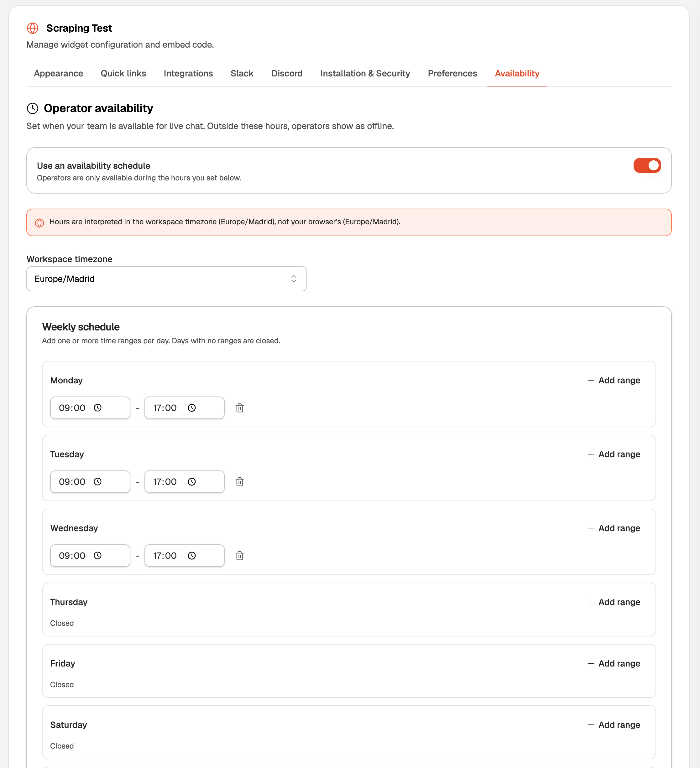
Task: Click the Operator availability clock icon
Action: [x=32, y=108]
